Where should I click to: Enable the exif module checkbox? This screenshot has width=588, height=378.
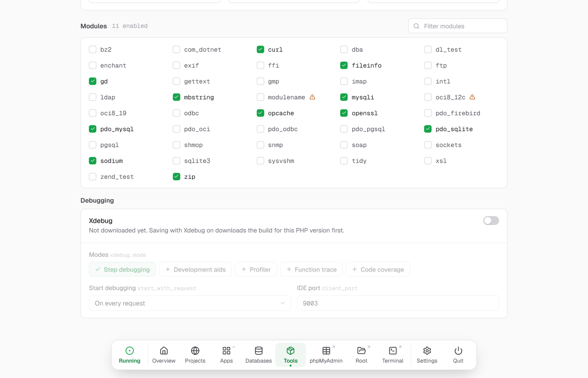pos(176,65)
